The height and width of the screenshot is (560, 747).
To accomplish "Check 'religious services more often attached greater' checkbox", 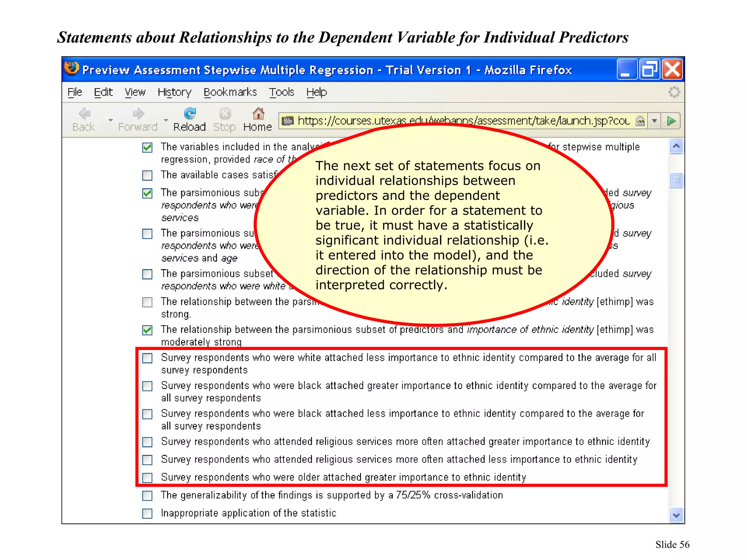I will (x=147, y=442).
